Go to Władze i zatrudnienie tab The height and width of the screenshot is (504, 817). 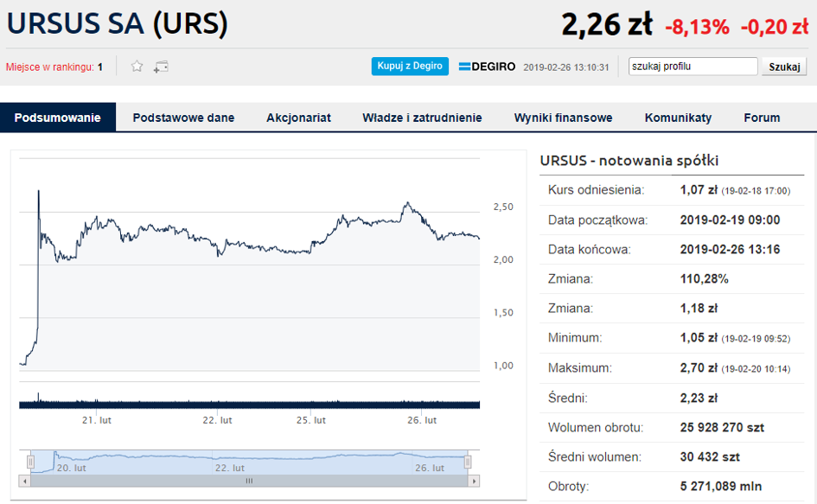tap(422, 118)
